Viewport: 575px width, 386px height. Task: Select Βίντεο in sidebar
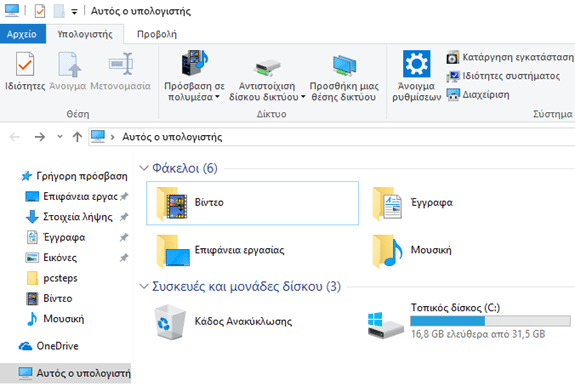[49, 298]
